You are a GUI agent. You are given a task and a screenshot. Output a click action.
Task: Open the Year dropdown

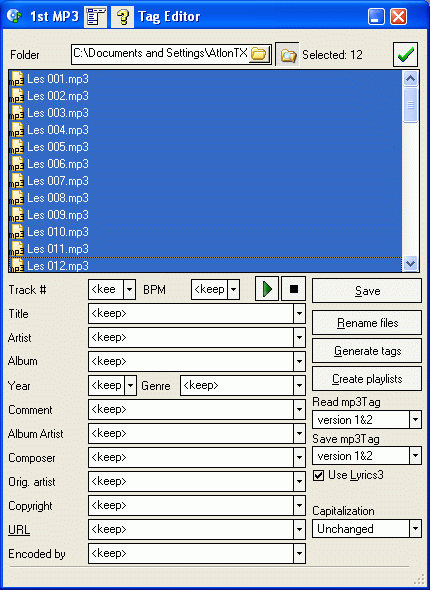pyautogui.click(x=130, y=385)
